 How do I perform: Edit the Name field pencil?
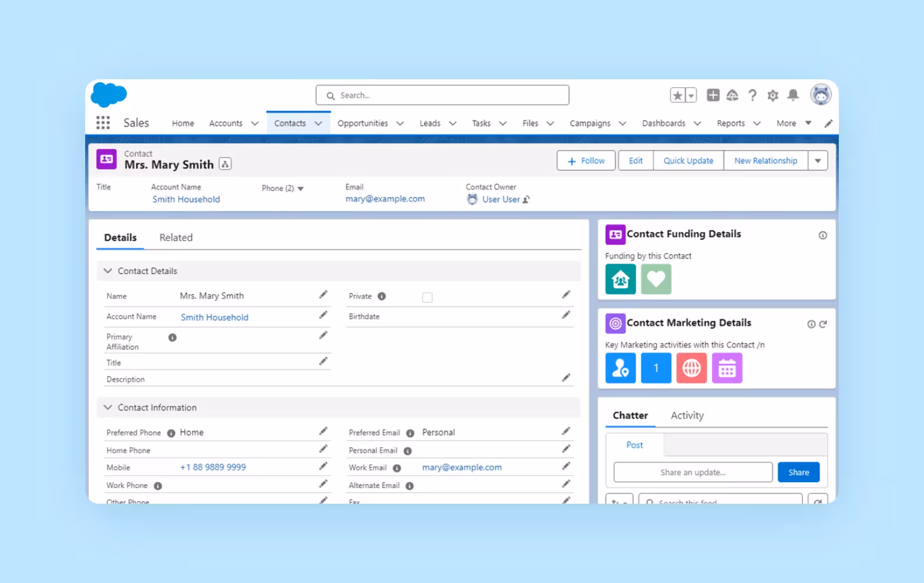323,295
